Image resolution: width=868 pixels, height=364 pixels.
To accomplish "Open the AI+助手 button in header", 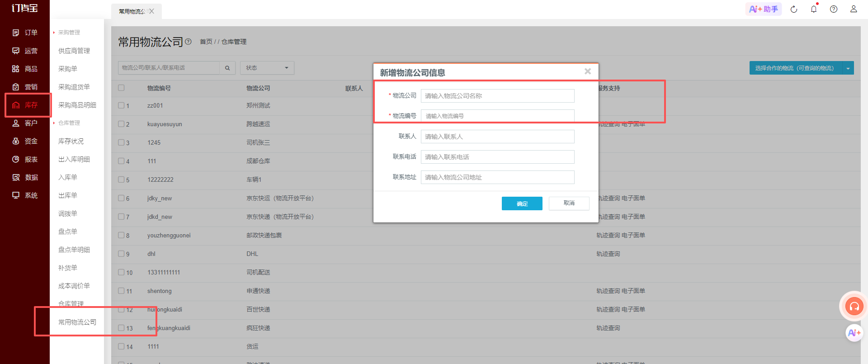I will coord(764,9).
